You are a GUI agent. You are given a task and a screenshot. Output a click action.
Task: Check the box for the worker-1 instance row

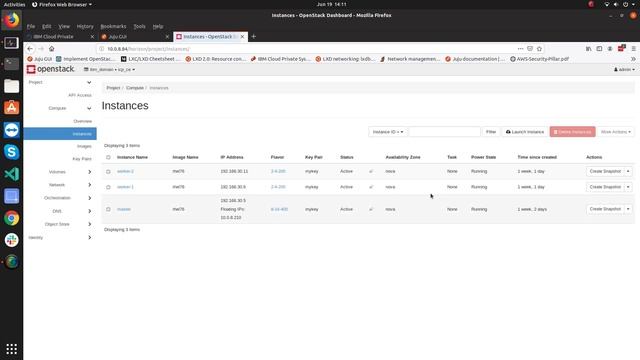coord(108,187)
